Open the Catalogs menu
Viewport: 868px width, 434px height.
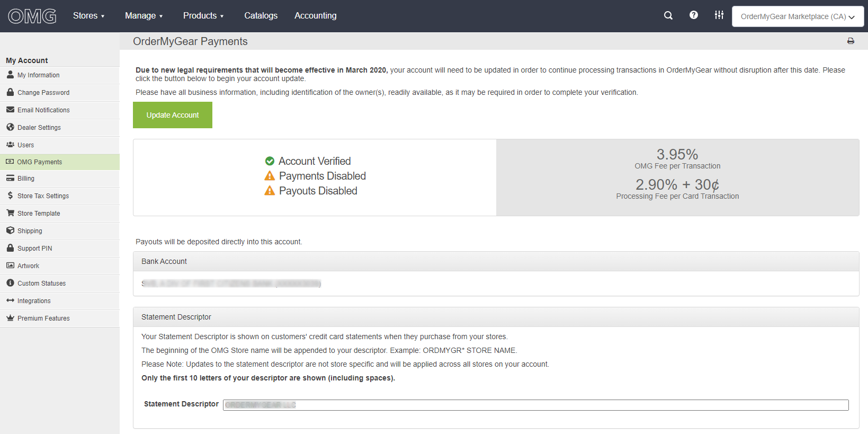pyautogui.click(x=261, y=16)
